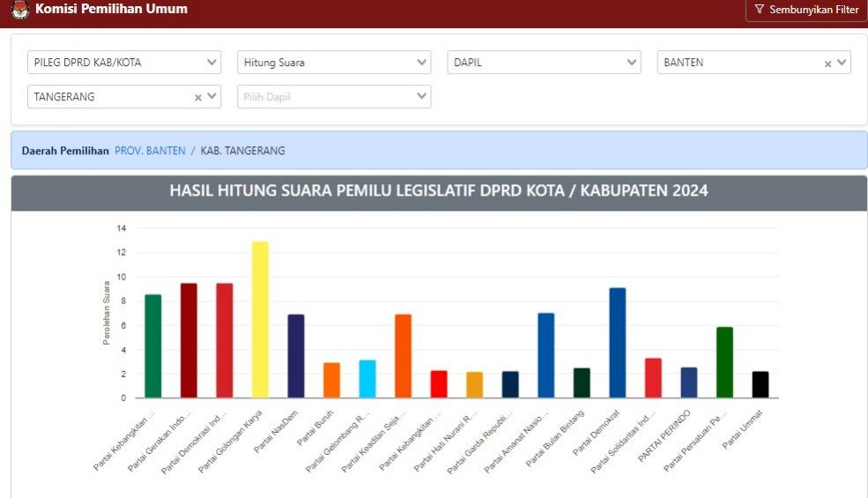Screen dimensions: 868x498
Task: Click the Perolehan Suara axis title
Action: coord(107,313)
